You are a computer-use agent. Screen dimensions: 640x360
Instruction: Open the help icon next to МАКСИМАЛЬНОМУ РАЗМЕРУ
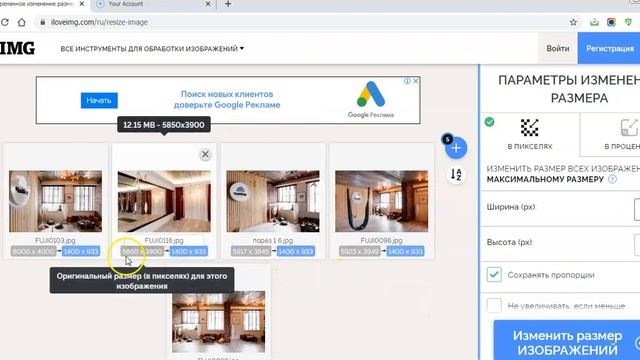[x=612, y=179]
